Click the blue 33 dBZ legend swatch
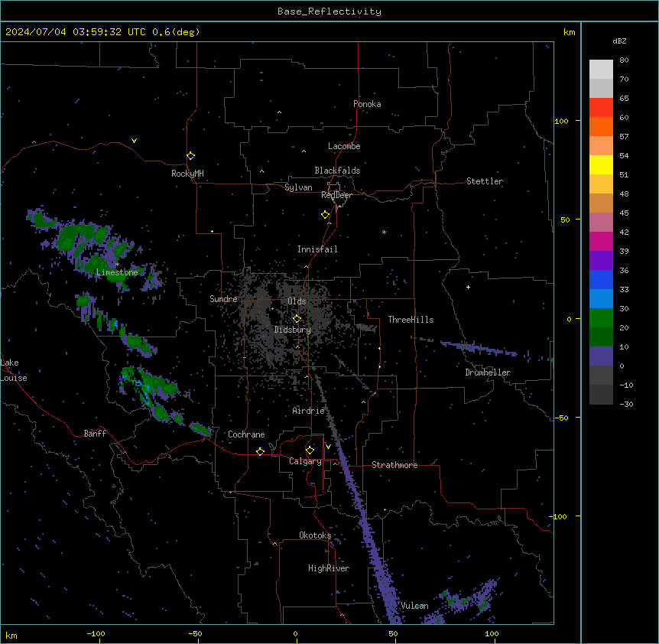This screenshot has height=644, width=659. tap(601, 279)
